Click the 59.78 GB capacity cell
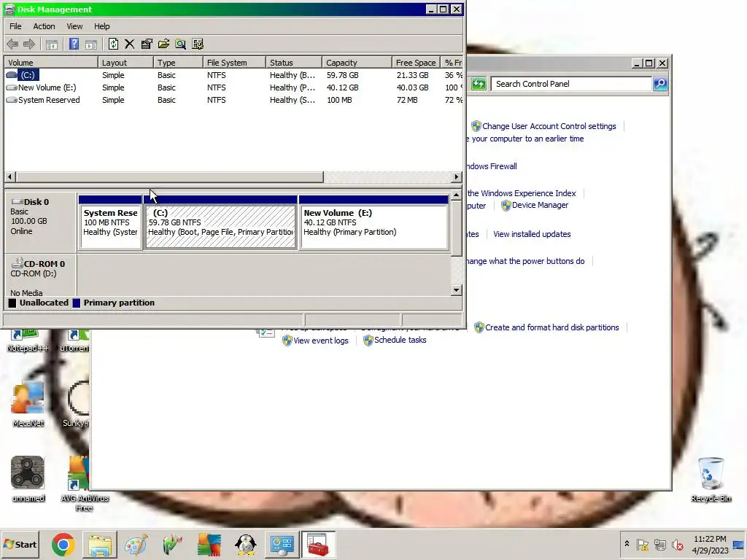The image size is (747, 560). pyautogui.click(x=343, y=75)
